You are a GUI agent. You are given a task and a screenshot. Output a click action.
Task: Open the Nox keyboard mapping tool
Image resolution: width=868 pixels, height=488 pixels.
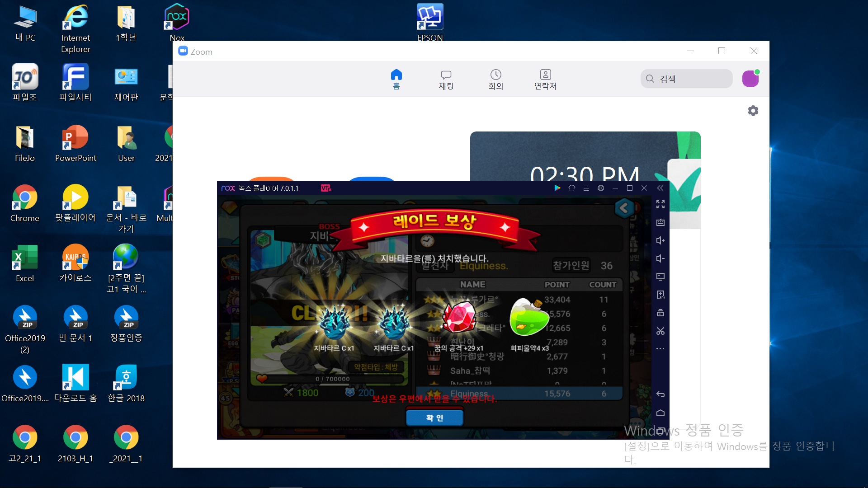pos(660,222)
